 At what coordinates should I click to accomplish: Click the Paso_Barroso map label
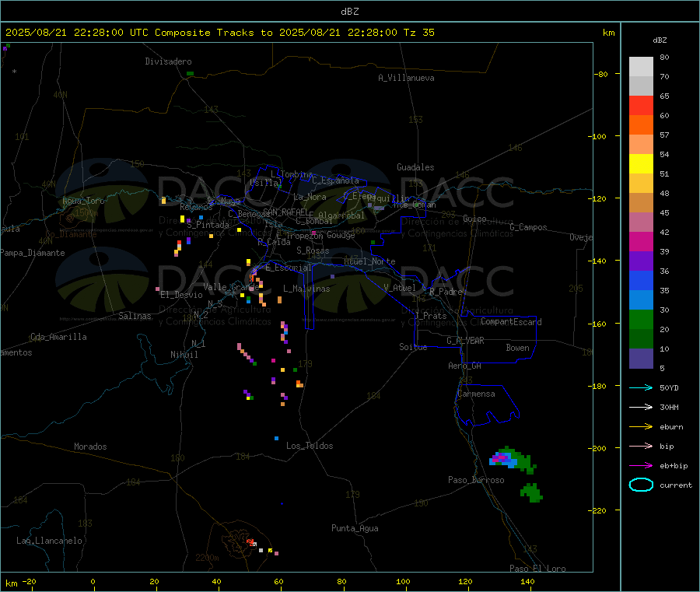click(x=476, y=480)
